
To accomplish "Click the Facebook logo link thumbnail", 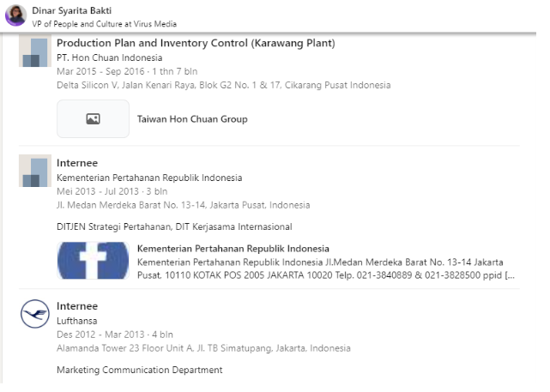I will (x=93, y=261).
